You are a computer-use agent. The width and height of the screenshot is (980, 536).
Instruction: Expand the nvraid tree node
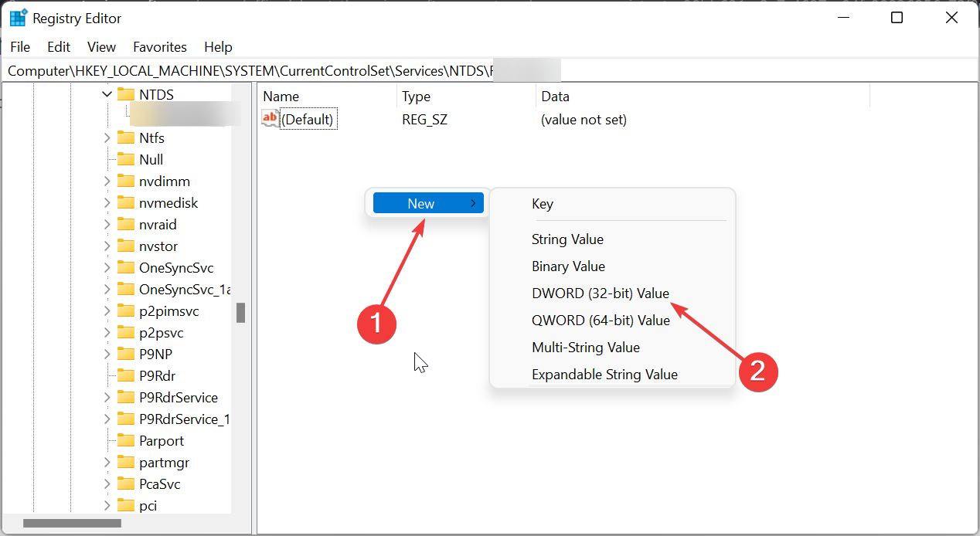click(x=107, y=224)
